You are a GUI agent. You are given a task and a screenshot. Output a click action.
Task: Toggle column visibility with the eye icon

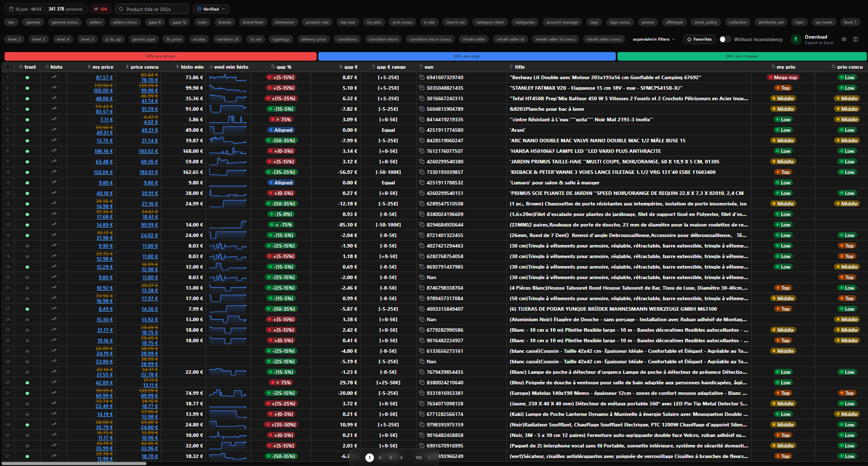844,39
